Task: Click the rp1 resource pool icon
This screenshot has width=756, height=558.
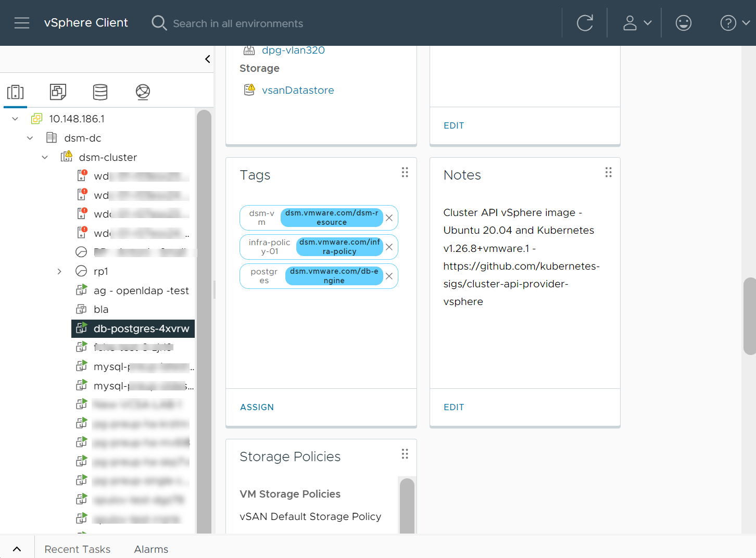Action: (81, 271)
